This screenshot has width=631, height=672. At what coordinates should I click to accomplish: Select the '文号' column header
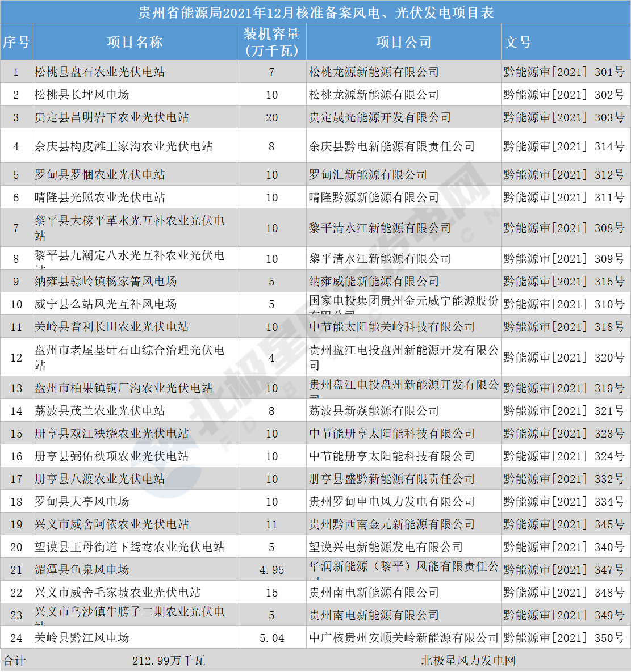[x=566, y=42]
